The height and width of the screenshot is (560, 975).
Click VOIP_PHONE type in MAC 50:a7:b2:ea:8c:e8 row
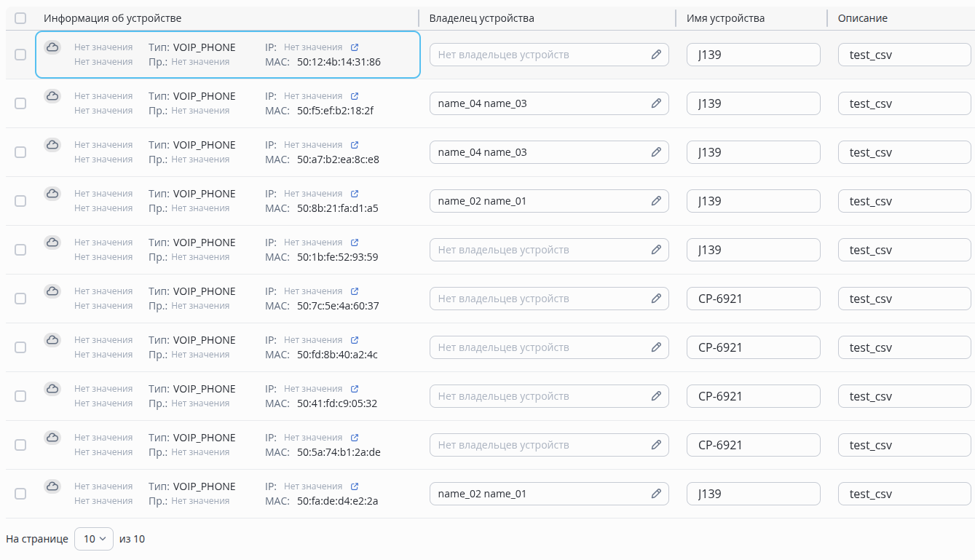[x=205, y=145]
